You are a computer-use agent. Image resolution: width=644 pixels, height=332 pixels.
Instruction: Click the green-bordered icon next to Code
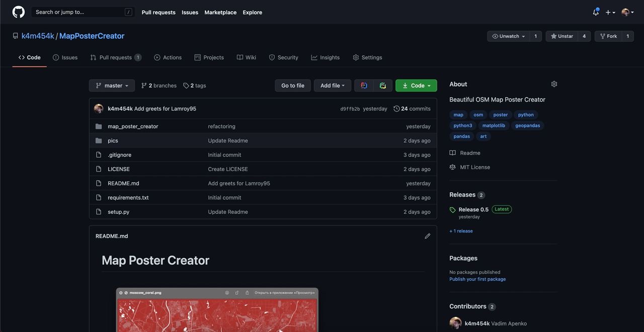click(x=383, y=86)
